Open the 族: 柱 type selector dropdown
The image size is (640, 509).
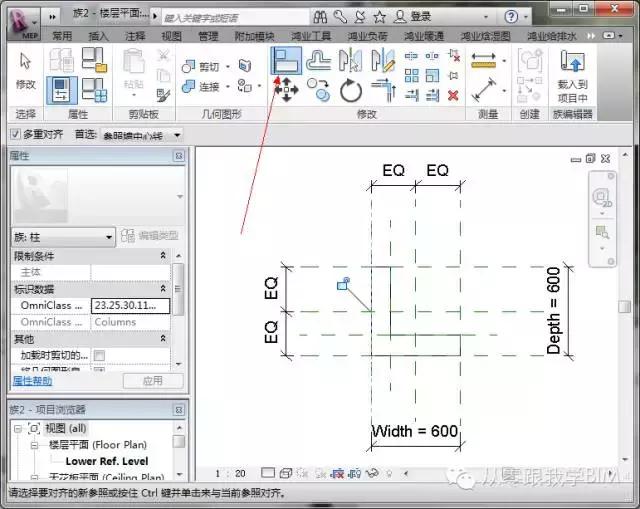[x=62, y=236]
